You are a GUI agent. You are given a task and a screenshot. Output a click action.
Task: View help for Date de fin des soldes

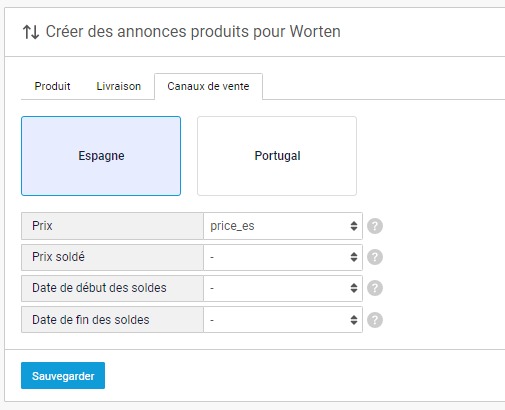(x=375, y=320)
